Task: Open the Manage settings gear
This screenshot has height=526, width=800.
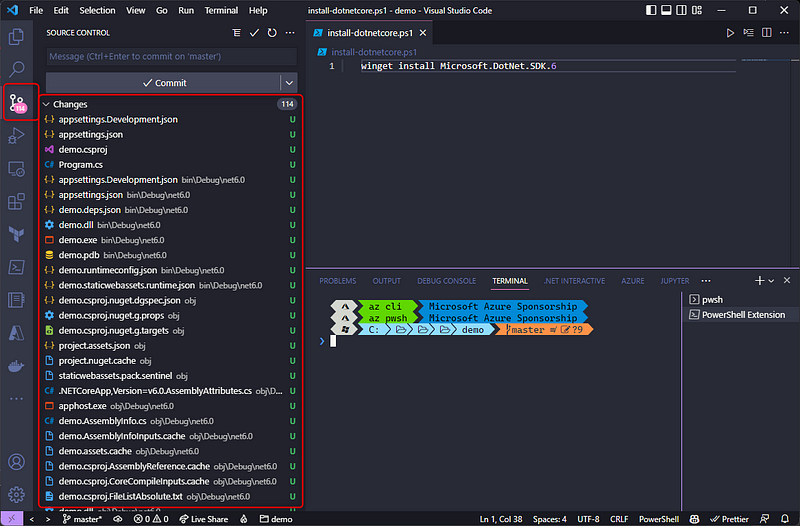Action: click(16, 493)
